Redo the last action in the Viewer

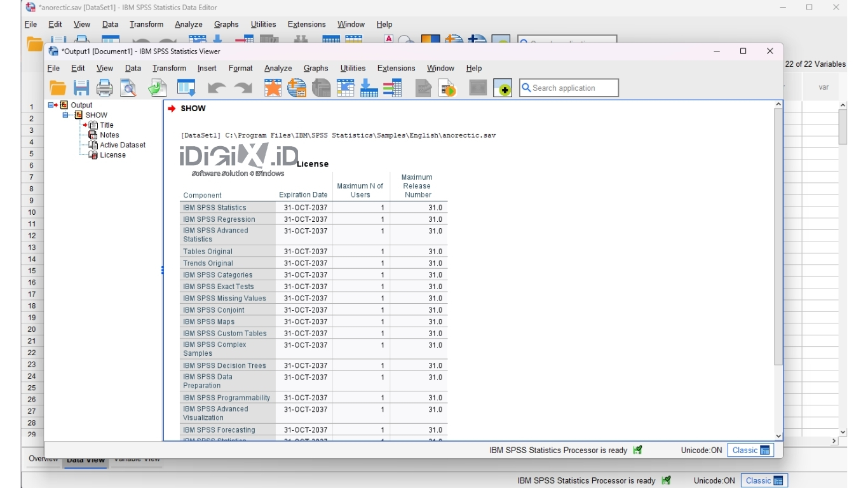pyautogui.click(x=243, y=89)
